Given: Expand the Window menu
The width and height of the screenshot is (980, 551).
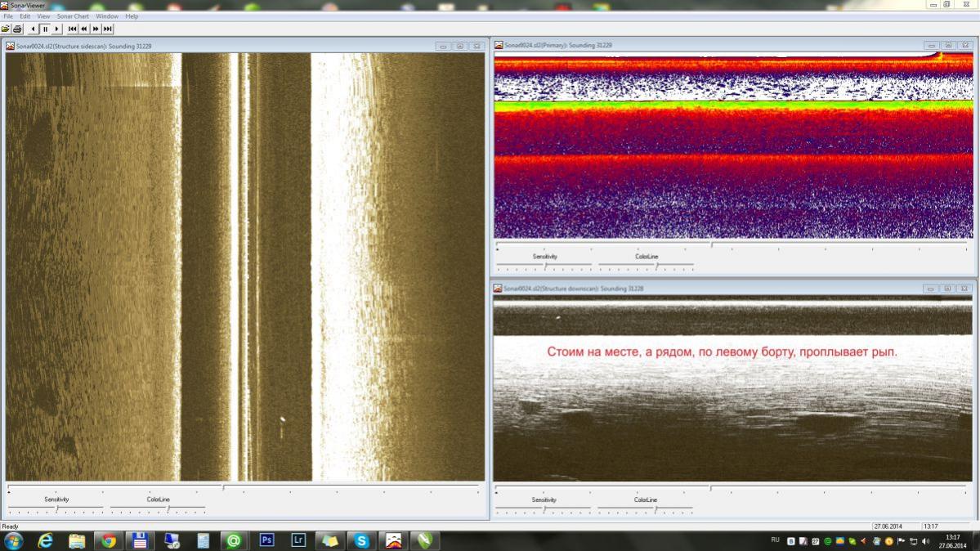Looking at the screenshot, I should click(106, 16).
